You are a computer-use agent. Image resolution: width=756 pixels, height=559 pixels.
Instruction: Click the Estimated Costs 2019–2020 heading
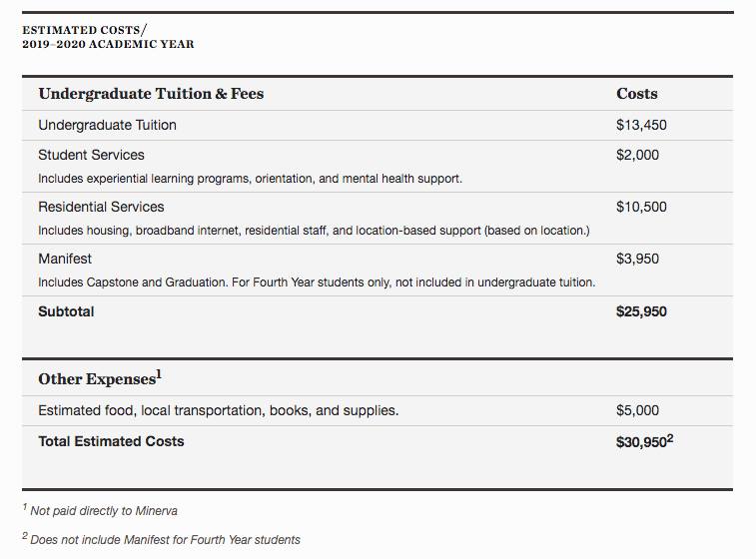point(108,37)
